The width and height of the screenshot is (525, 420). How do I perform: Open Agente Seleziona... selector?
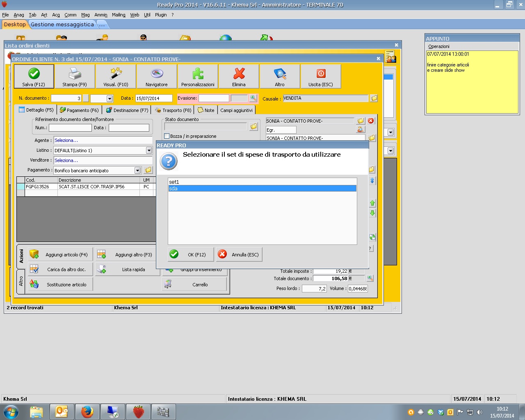point(103,140)
